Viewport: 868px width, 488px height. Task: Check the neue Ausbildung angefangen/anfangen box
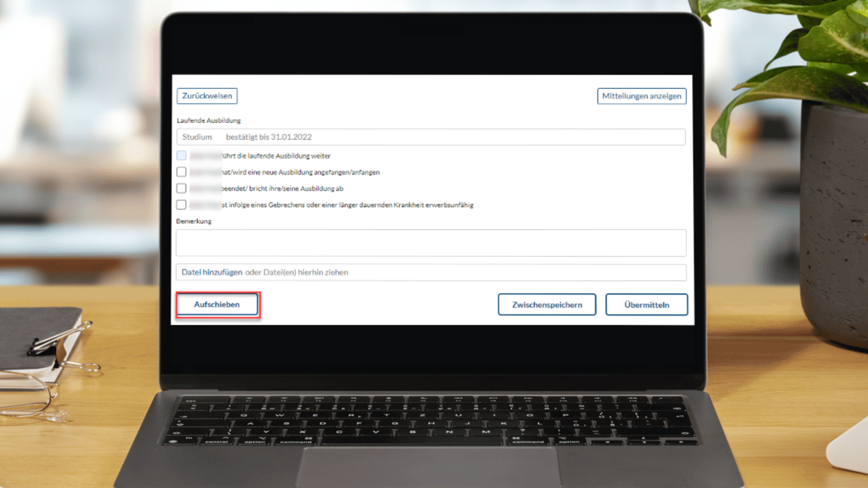[182, 172]
